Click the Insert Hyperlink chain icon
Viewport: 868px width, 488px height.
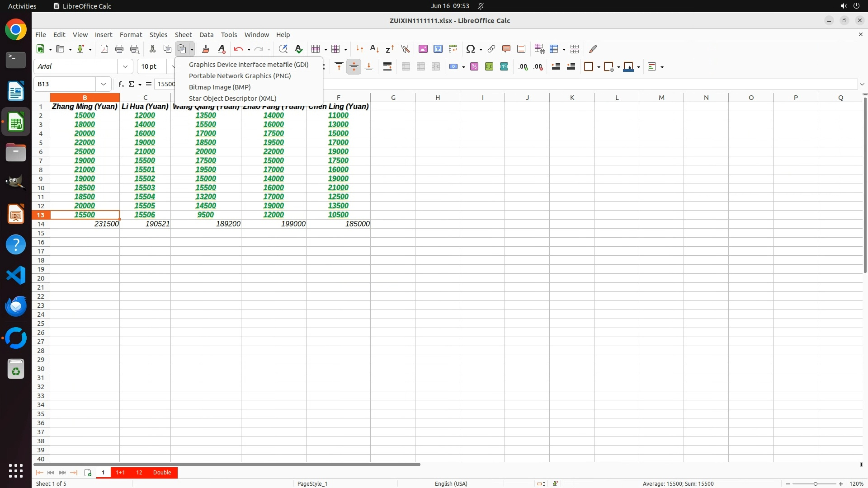pyautogui.click(x=491, y=49)
